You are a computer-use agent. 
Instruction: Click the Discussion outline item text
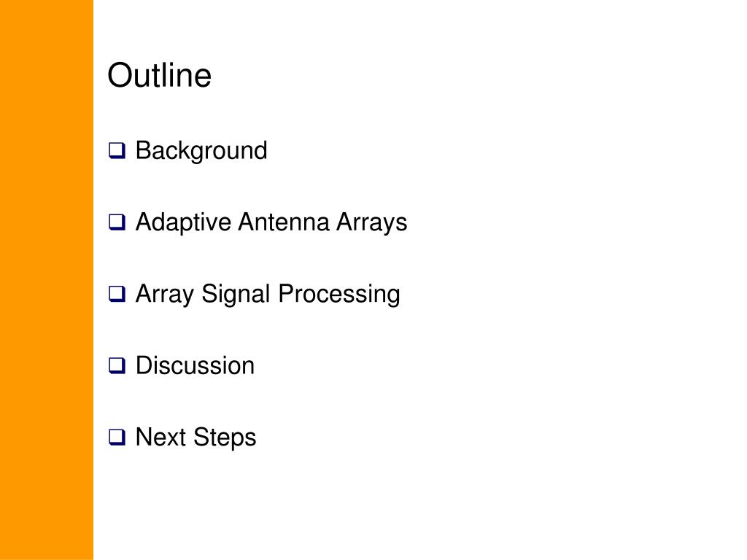(196, 366)
